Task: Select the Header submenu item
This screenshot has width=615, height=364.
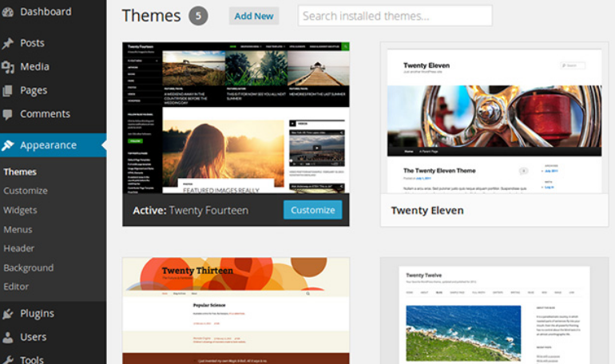Action: coord(19,248)
